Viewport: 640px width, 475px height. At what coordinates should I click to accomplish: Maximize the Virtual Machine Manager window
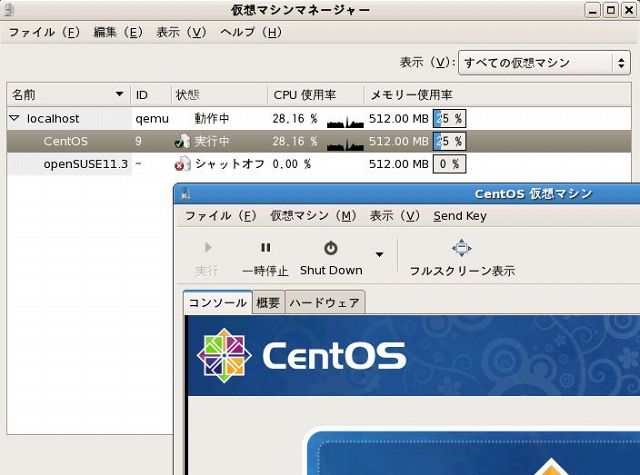click(611, 10)
